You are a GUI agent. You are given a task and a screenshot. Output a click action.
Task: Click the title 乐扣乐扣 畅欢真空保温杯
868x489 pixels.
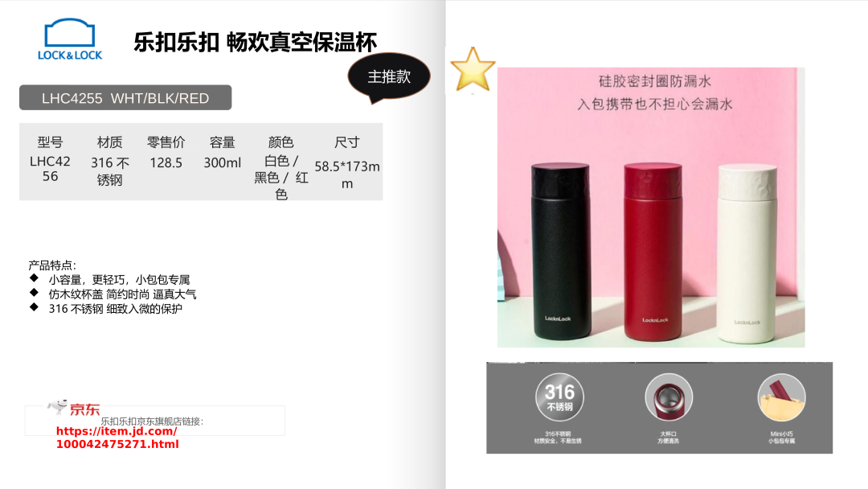256,42
